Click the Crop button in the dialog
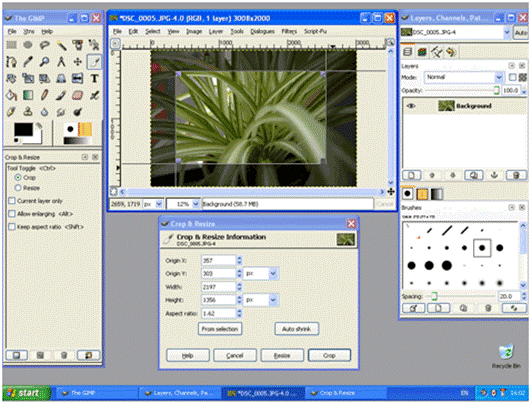This screenshot has width=531, height=404. tap(329, 356)
